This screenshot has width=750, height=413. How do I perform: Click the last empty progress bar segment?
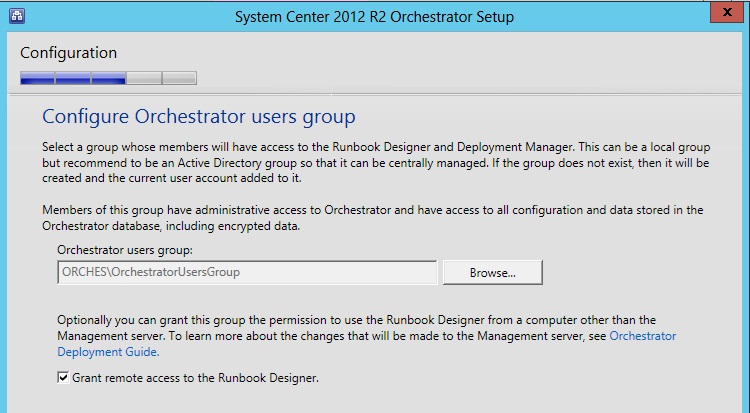pyautogui.click(x=179, y=77)
